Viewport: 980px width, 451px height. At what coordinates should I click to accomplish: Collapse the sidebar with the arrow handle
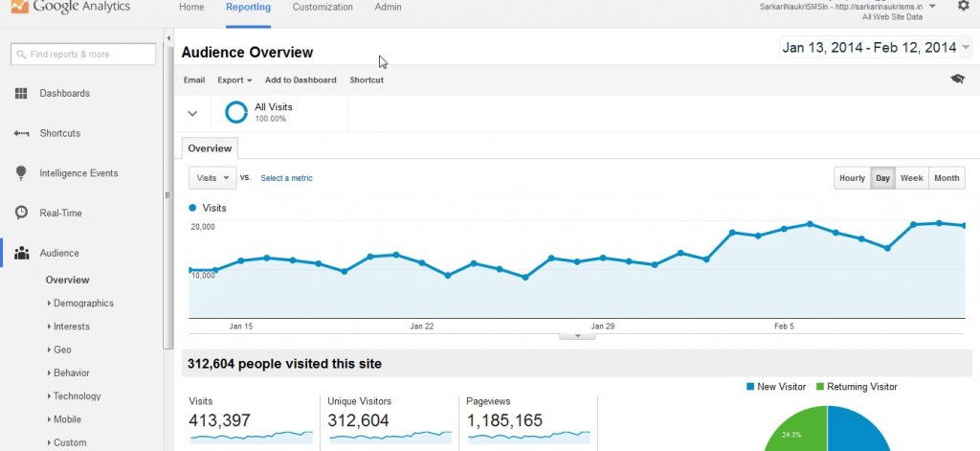click(168, 38)
